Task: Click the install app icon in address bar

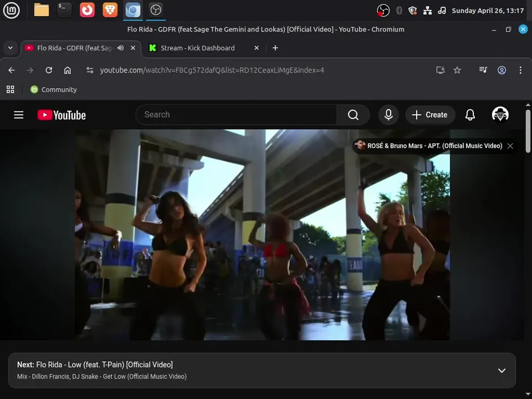Action: (441, 70)
